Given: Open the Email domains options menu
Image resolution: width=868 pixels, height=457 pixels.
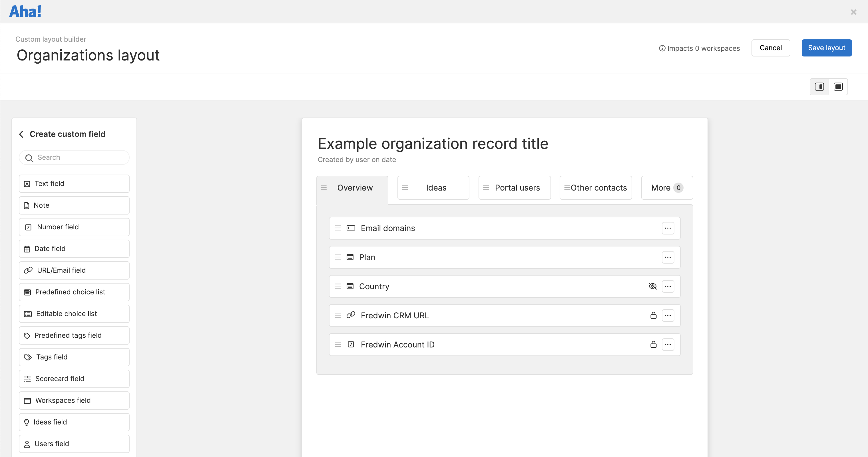Looking at the screenshot, I should (x=668, y=228).
